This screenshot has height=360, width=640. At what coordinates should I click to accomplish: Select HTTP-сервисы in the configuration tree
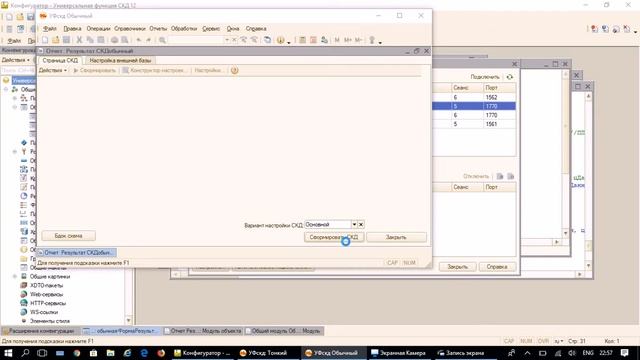coord(48,303)
